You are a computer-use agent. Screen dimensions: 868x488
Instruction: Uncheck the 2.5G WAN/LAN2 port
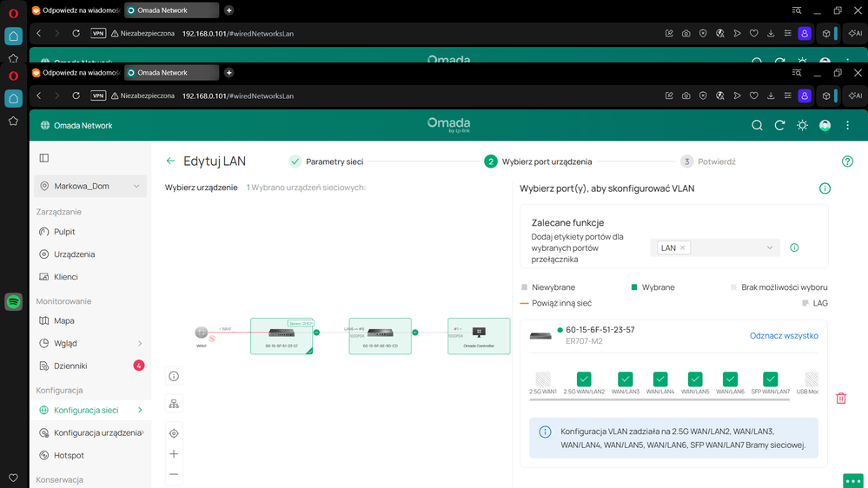click(584, 379)
